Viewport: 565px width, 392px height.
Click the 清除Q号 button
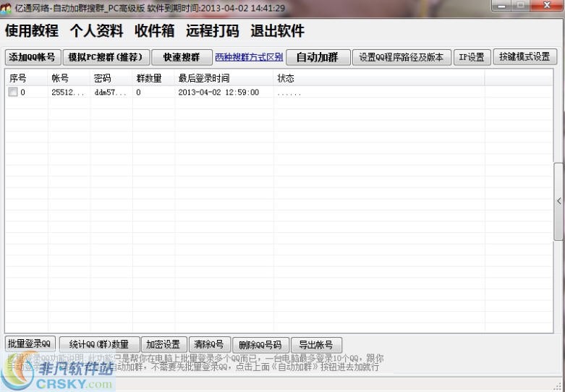pyautogui.click(x=210, y=344)
